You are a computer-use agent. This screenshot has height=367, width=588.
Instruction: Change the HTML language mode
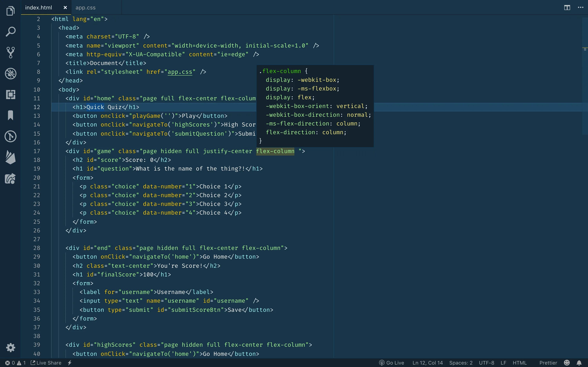pyautogui.click(x=519, y=363)
